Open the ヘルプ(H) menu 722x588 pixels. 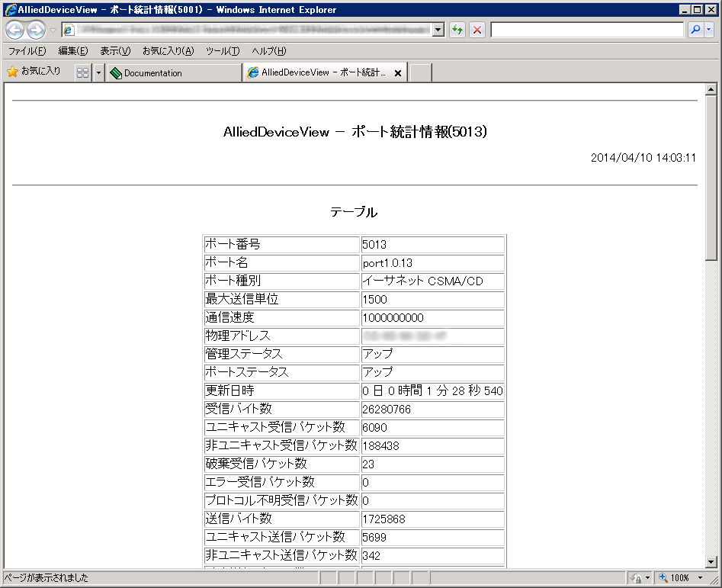click(268, 51)
